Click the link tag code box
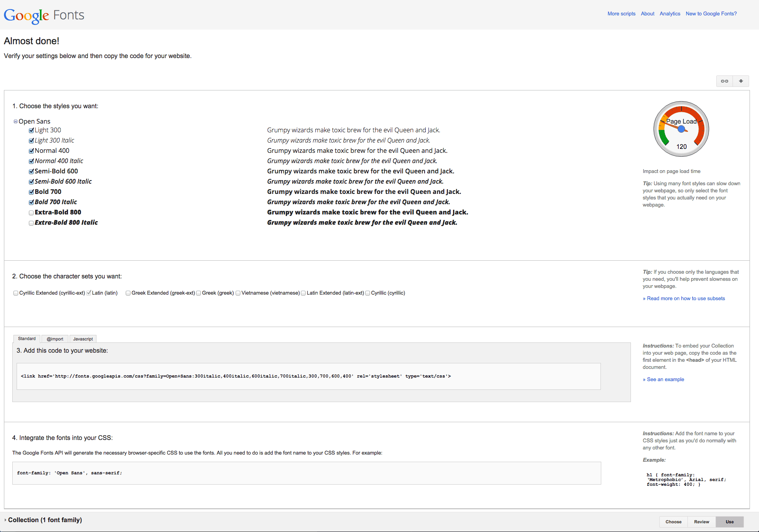759x532 pixels. coord(309,376)
